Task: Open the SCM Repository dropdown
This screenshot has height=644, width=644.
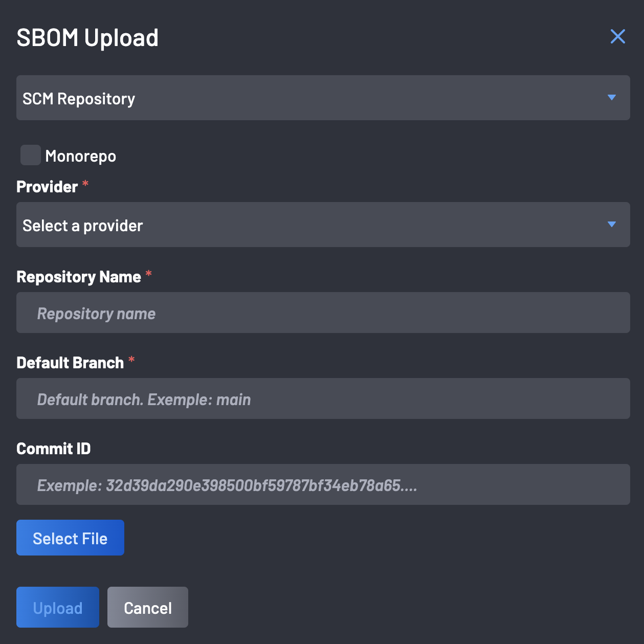Action: [x=323, y=98]
